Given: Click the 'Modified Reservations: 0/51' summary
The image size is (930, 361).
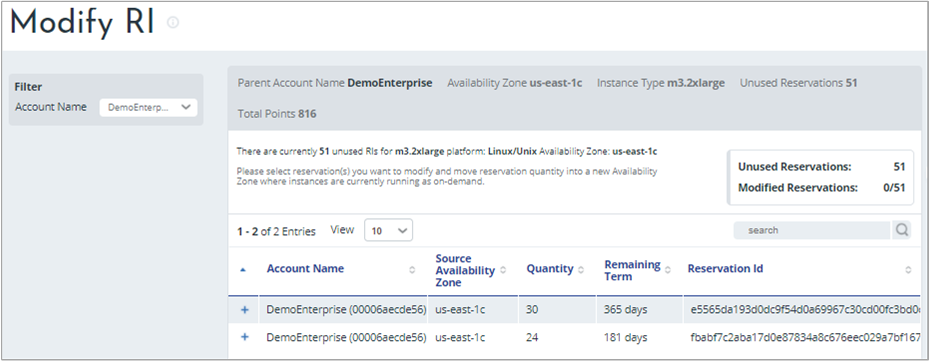Looking at the screenshot, I should point(821,187).
